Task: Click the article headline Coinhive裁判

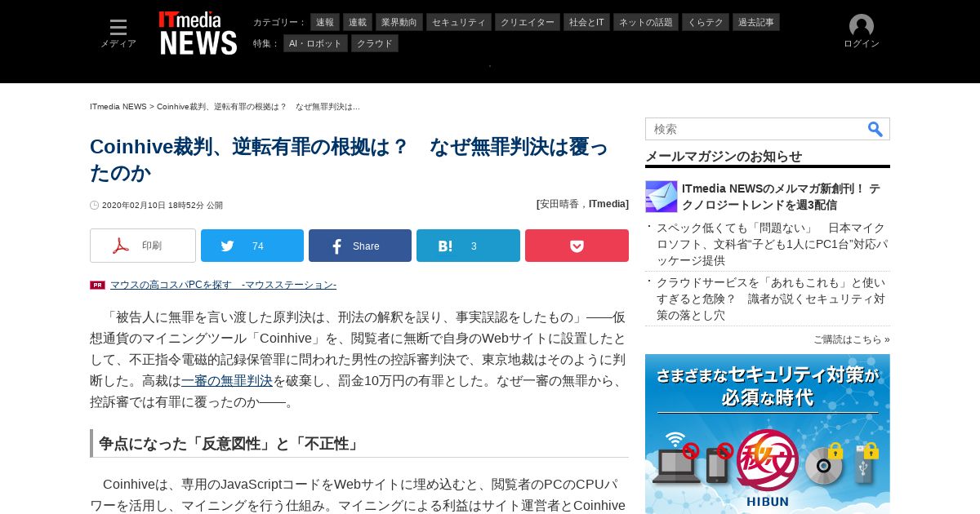Action: pyautogui.click(x=349, y=159)
